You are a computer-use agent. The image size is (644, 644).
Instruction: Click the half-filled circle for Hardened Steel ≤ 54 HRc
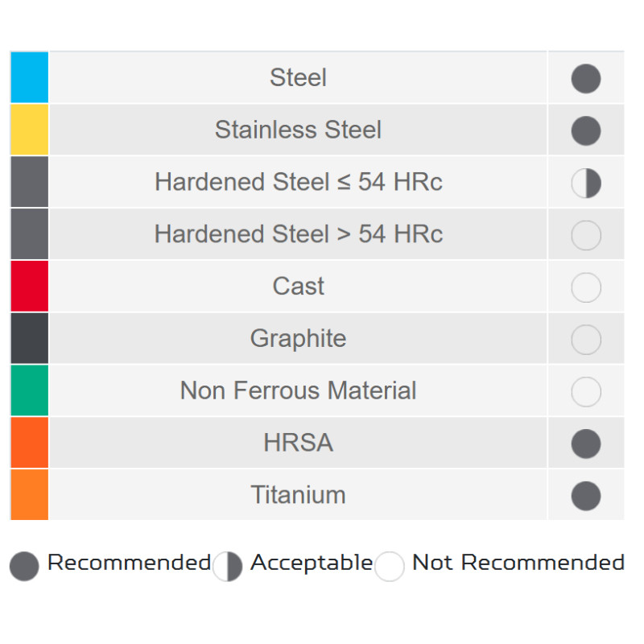pyautogui.click(x=586, y=184)
